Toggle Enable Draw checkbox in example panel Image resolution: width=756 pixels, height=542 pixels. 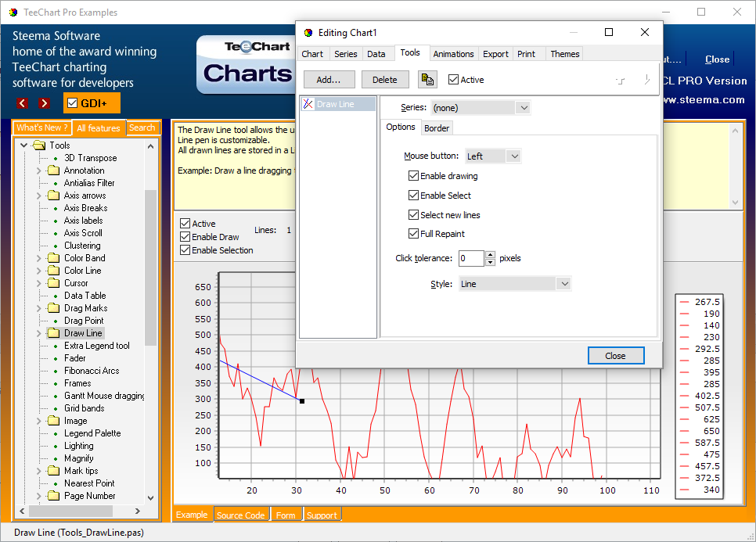[185, 236]
